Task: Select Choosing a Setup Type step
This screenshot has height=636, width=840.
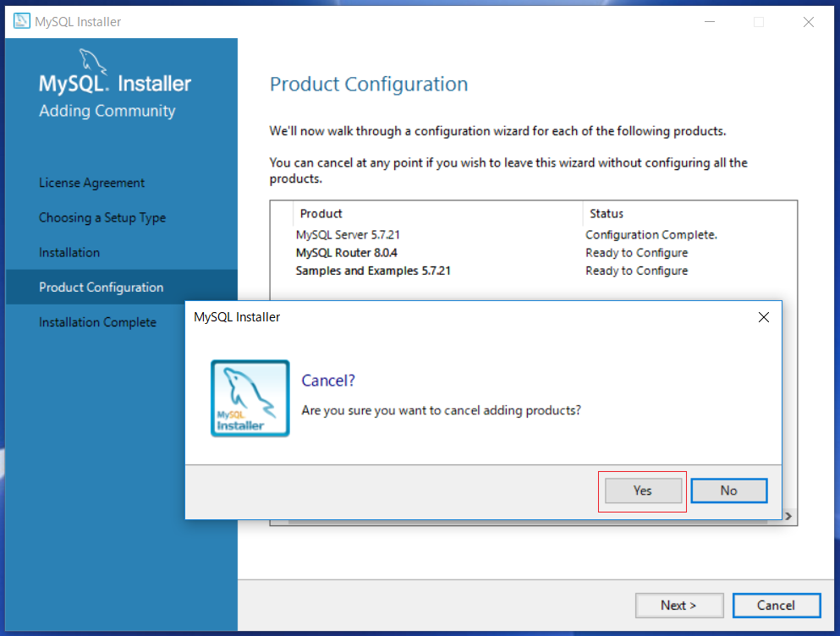Action: (x=102, y=217)
